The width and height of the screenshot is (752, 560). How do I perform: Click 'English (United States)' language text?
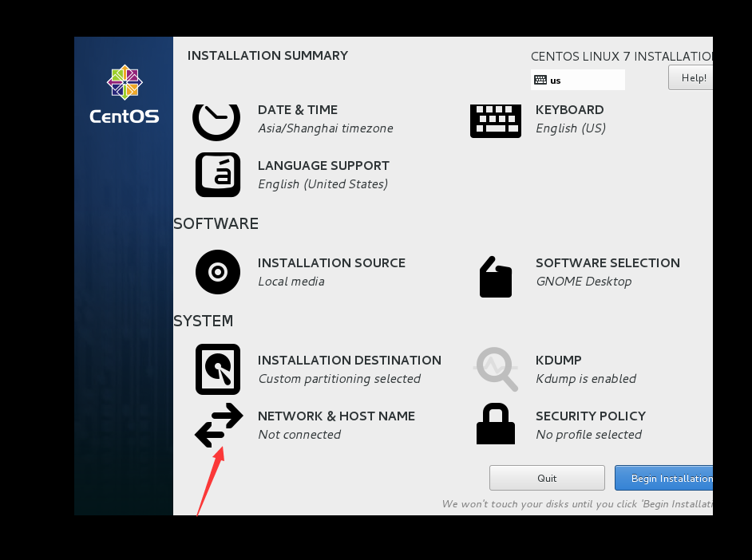tap(323, 184)
